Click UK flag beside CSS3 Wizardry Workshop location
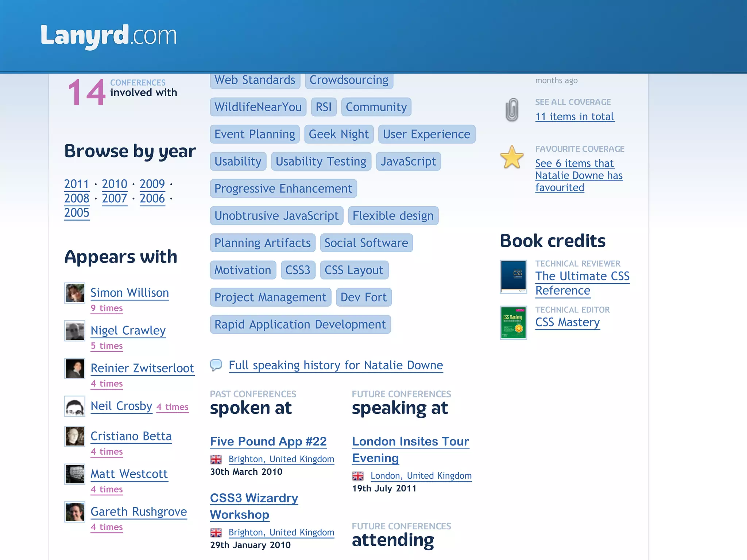 coord(216,533)
